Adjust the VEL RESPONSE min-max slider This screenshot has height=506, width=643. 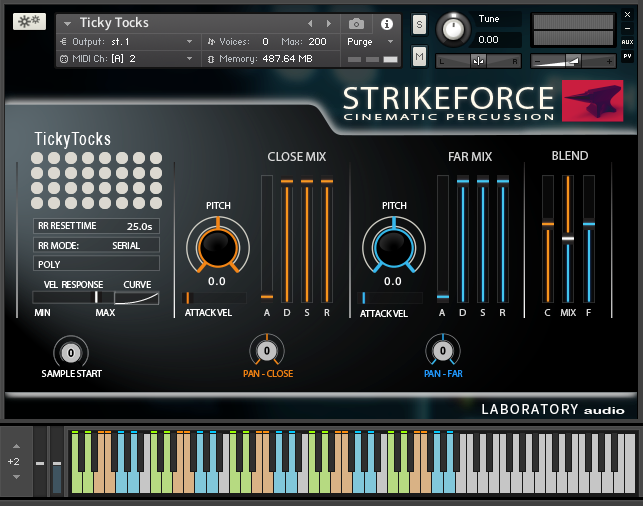point(73,297)
